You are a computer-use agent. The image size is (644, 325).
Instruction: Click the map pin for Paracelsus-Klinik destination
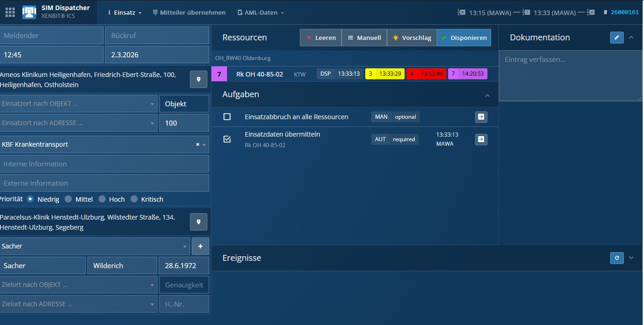199,222
